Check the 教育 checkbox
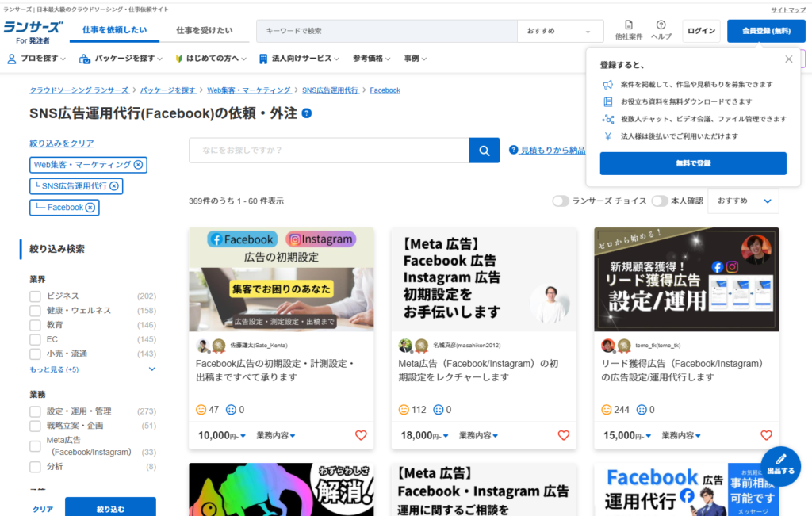The image size is (812, 516). pos(35,325)
